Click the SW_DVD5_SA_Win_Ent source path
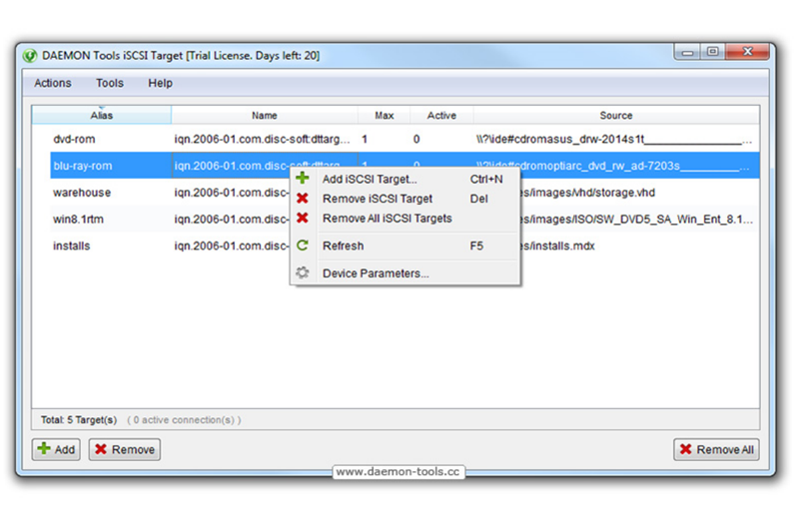 coord(636,220)
